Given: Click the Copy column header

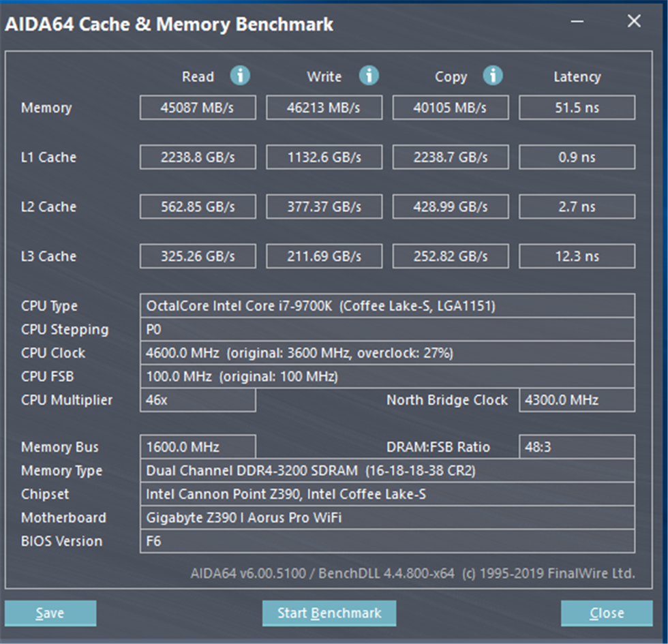Looking at the screenshot, I should (x=451, y=77).
